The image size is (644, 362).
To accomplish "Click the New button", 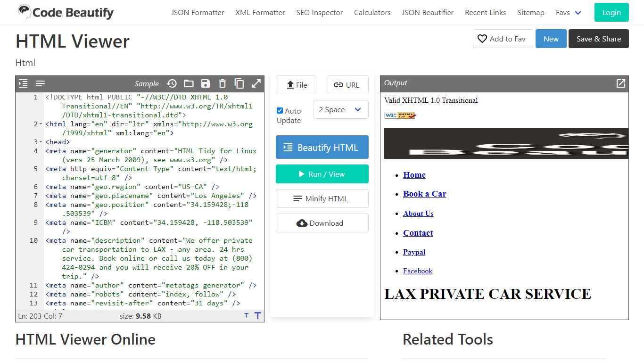I will tap(551, 39).
